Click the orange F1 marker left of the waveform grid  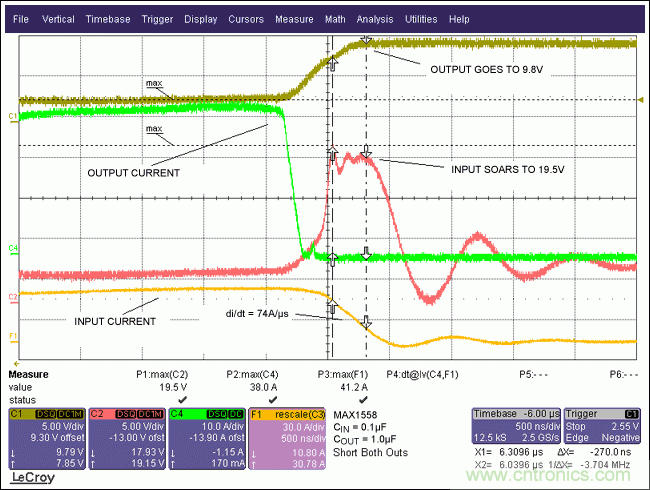click(12, 335)
